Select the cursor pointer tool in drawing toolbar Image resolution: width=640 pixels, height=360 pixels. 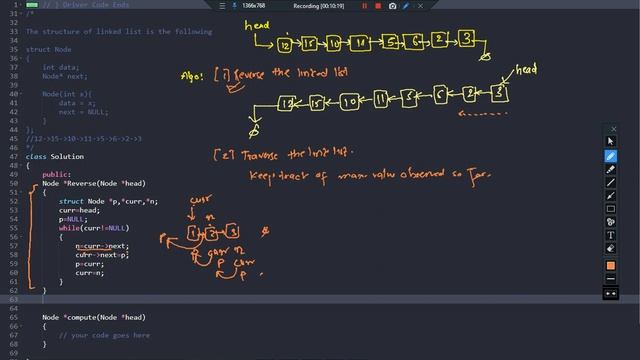(x=611, y=142)
